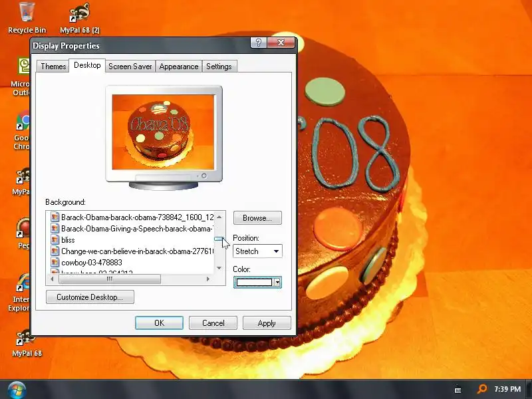Viewport: 532px width, 399px height.
Task: Open the Peggle ball desktop shortcut
Action: [x=23, y=233]
